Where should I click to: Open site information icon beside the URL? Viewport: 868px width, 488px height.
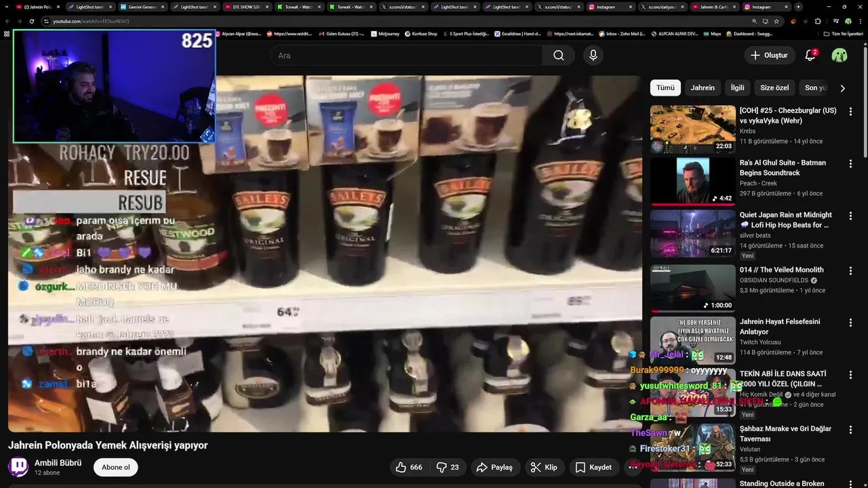46,21
